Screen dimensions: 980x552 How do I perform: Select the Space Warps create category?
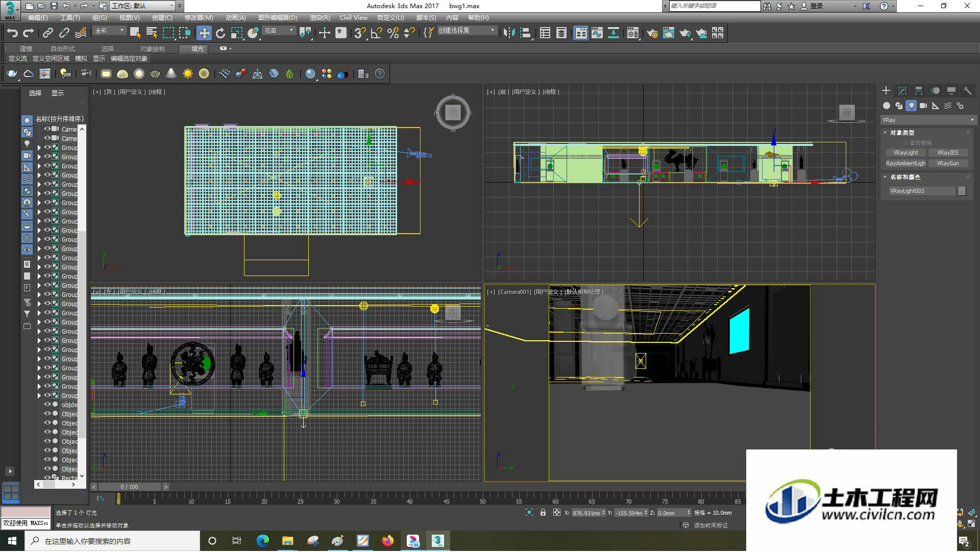click(948, 106)
